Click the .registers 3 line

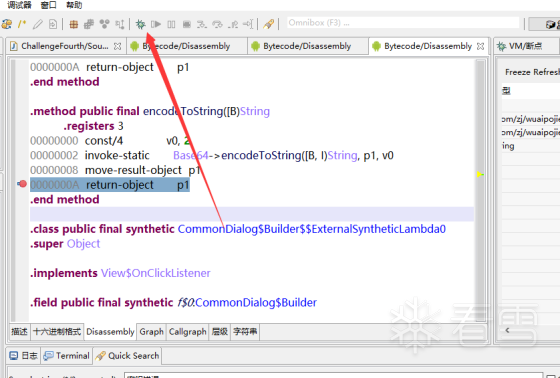coord(94,126)
